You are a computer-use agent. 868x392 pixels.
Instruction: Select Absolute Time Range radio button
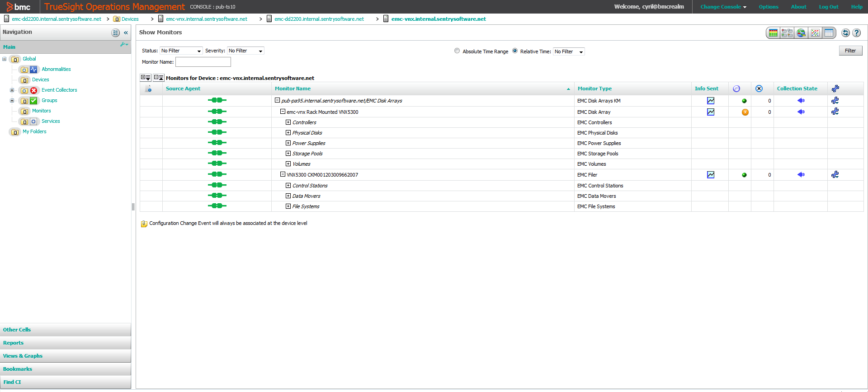point(457,51)
